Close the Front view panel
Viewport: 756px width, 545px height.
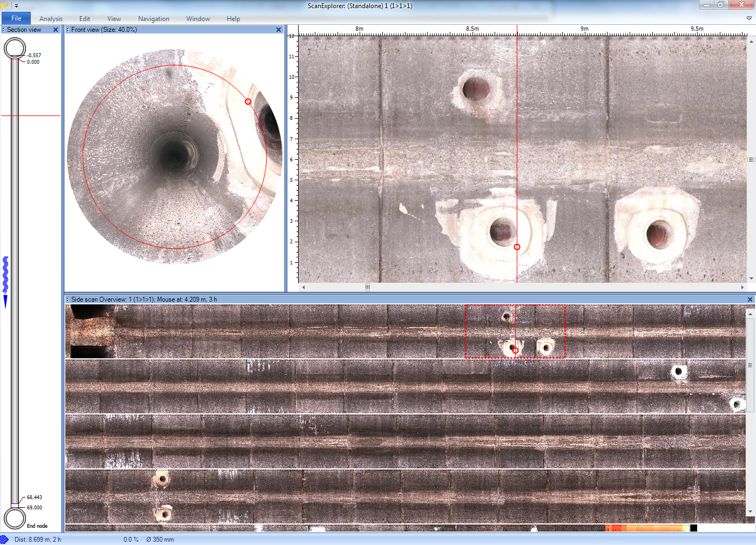click(279, 30)
